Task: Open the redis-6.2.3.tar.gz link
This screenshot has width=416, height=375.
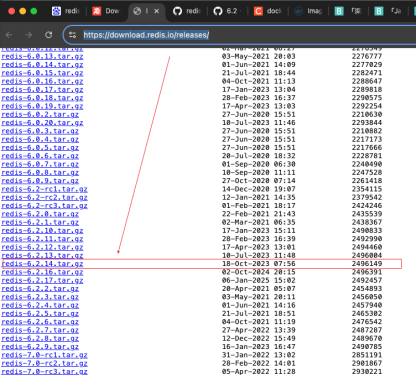Action: pyautogui.click(x=40, y=297)
